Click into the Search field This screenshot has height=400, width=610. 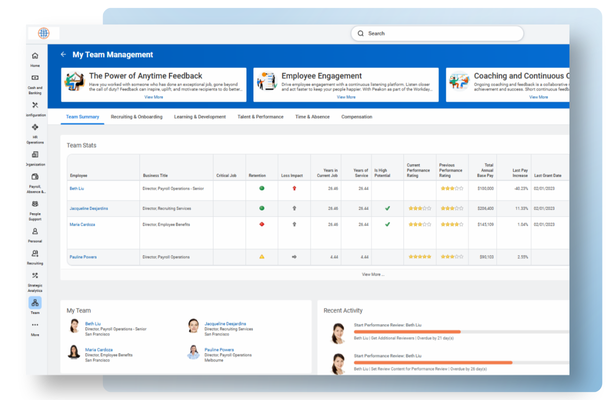tap(437, 33)
